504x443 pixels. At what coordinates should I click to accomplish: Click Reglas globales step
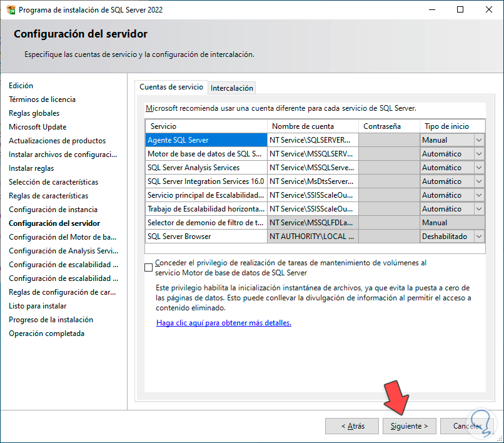(34, 113)
